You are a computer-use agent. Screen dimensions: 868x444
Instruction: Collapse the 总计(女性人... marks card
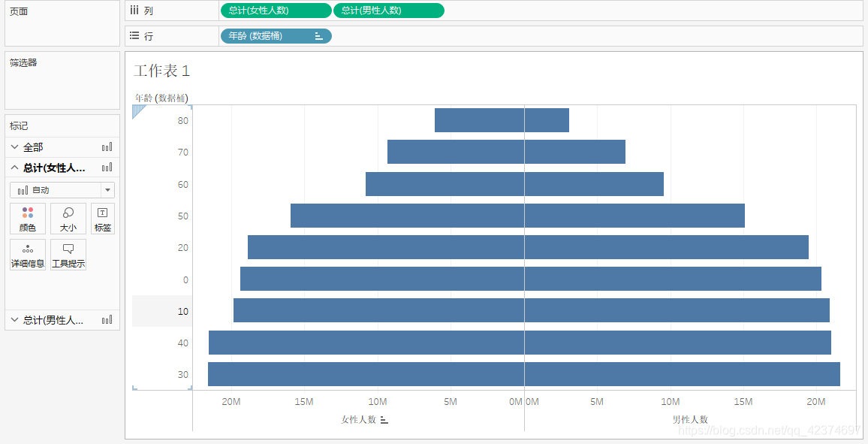(15, 168)
